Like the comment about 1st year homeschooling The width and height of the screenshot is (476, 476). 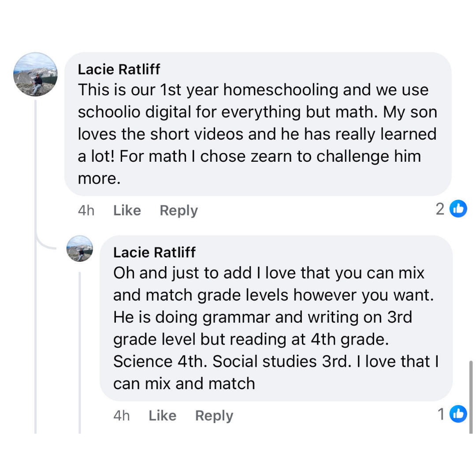127,210
